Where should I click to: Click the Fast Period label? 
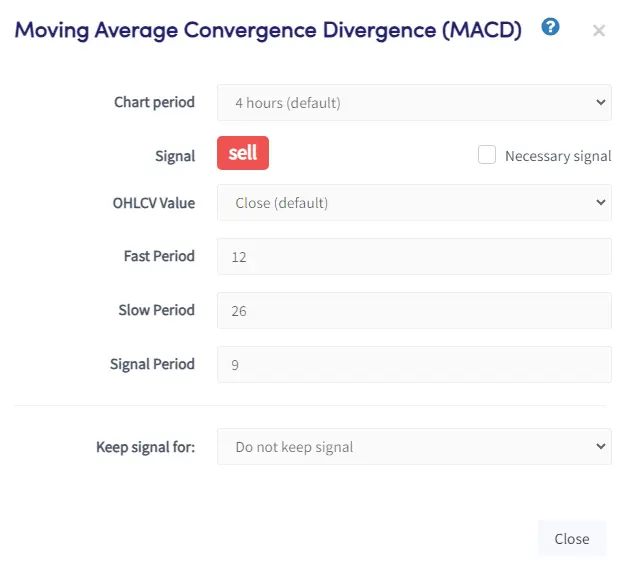[159, 256]
